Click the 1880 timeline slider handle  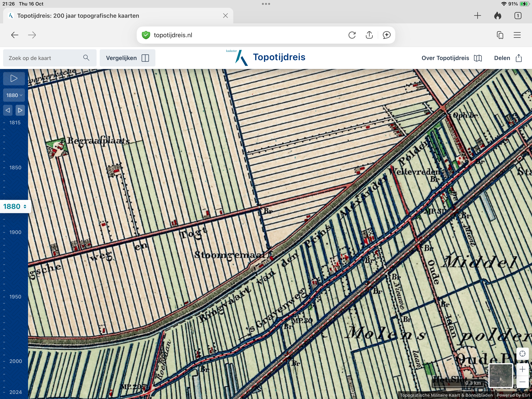[x=15, y=207]
